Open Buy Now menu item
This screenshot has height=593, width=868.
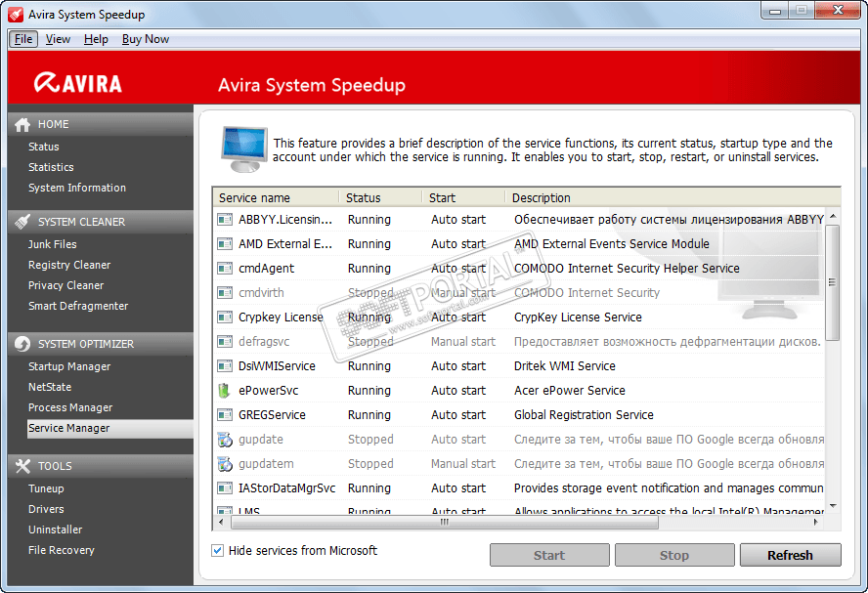[x=146, y=39]
